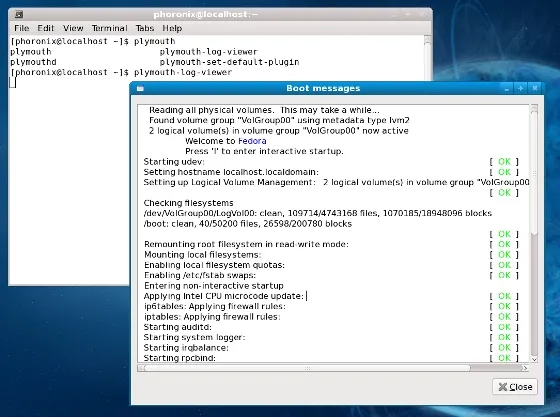The height and width of the screenshot is (417, 560).
Task: Click the 'Starting system logger:' line
Action: 194,337
